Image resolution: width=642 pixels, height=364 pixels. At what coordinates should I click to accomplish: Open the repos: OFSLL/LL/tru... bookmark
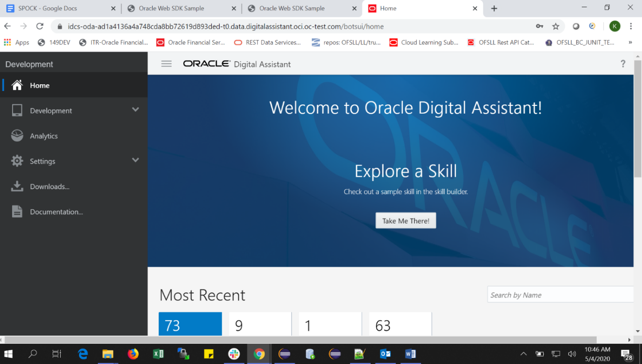pyautogui.click(x=346, y=42)
